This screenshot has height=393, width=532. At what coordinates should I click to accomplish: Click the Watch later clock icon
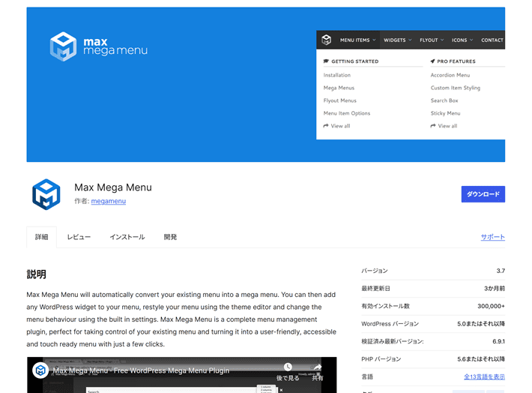coord(288,367)
